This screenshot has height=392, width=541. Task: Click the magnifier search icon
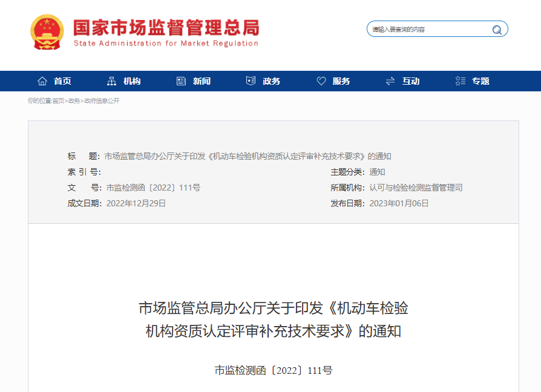[x=497, y=30]
